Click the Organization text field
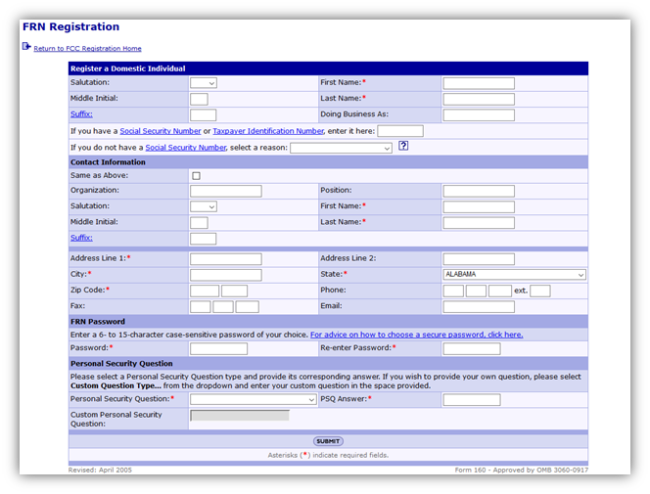 [225, 191]
